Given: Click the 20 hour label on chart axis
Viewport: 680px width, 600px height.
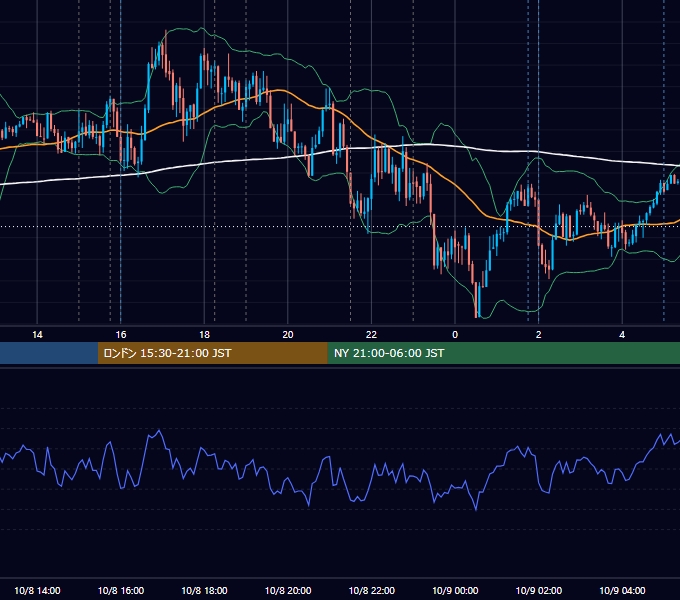Looking at the screenshot, I should click(x=288, y=335).
